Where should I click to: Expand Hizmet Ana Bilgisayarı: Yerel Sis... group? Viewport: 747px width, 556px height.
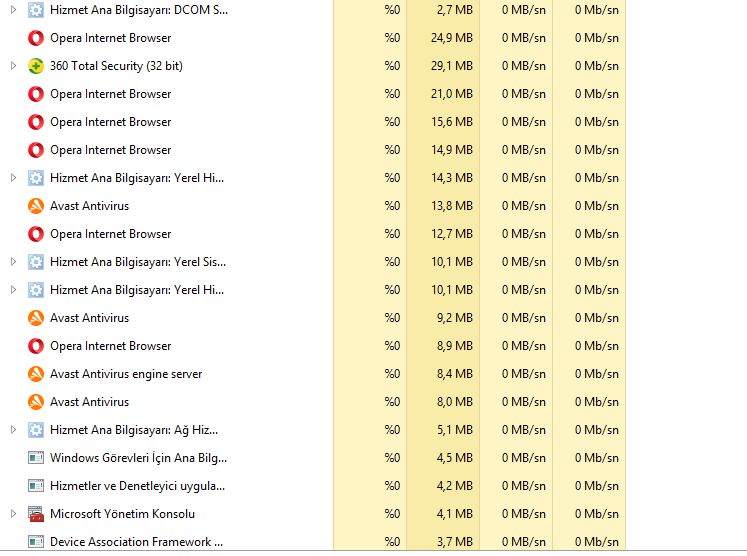(x=13, y=262)
